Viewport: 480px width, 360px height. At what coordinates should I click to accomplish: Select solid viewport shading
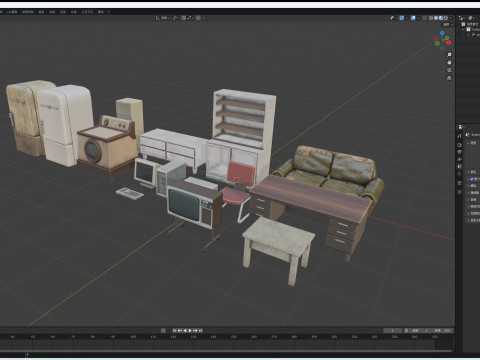436,18
